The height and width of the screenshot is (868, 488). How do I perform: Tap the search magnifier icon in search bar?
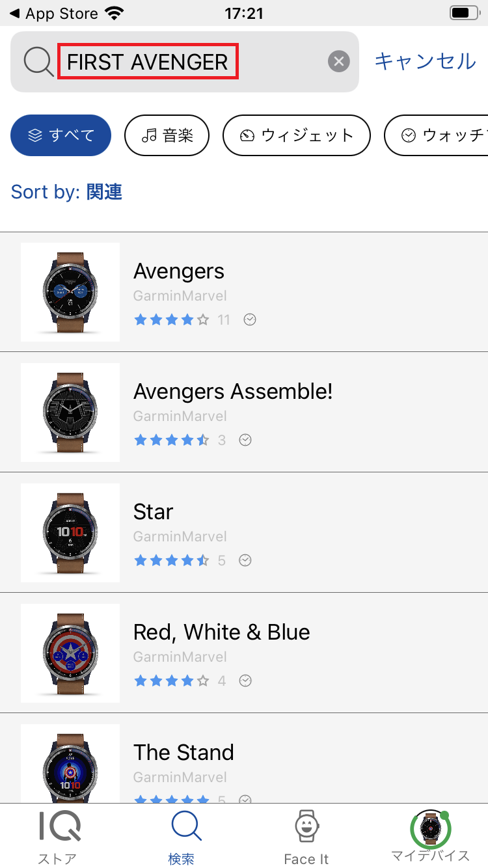click(38, 62)
